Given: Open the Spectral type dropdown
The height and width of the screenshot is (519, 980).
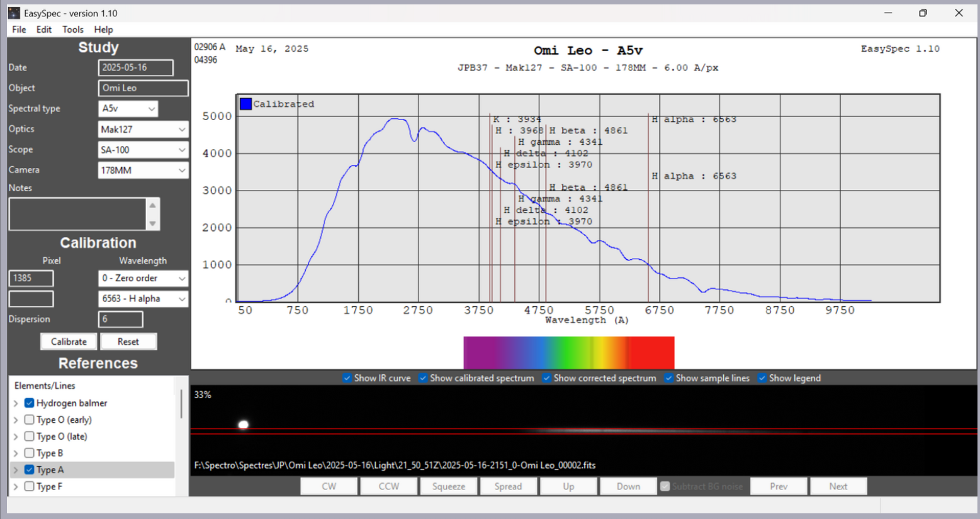Looking at the screenshot, I should (128, 108).
